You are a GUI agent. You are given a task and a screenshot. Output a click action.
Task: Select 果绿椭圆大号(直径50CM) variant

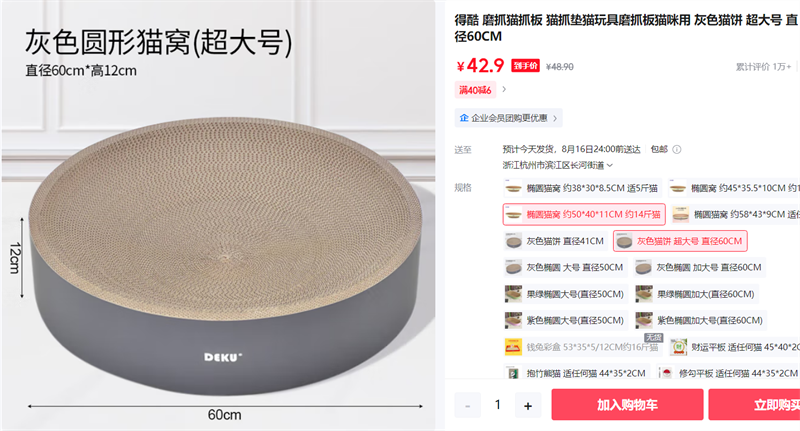point(565,294)
